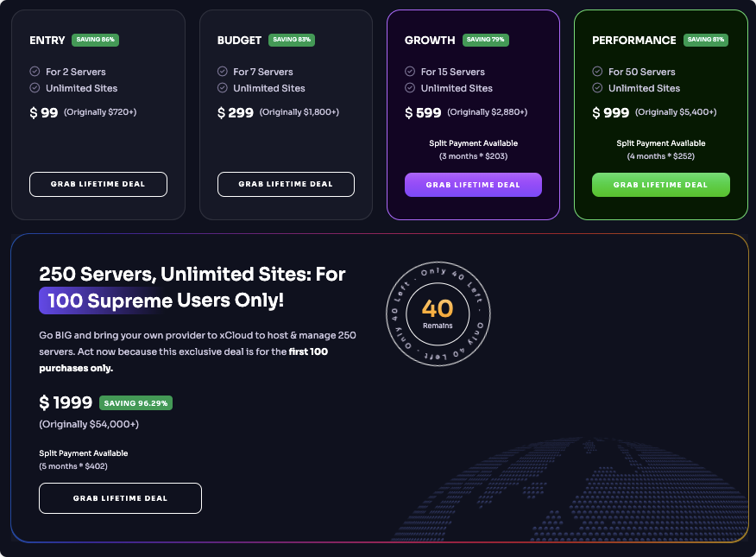
Task: Click Budget plan's GRAB LIFETIME DEAL button
Action: point(286,184)
